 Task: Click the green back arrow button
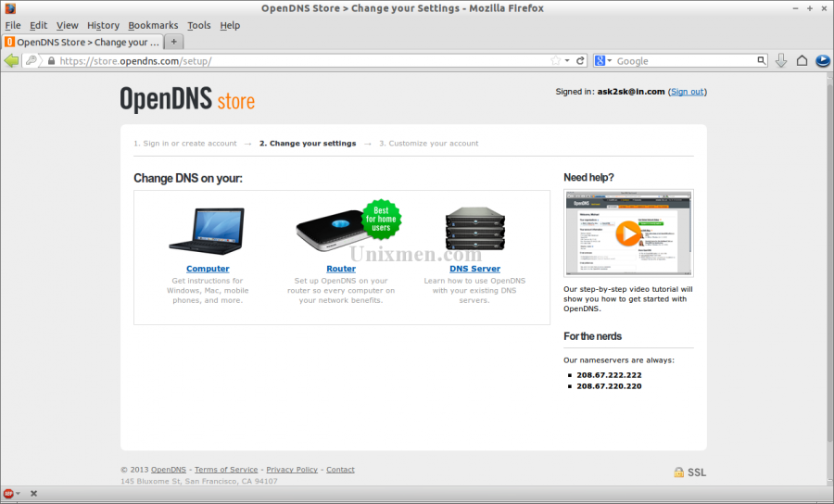[x=11, y=60]
